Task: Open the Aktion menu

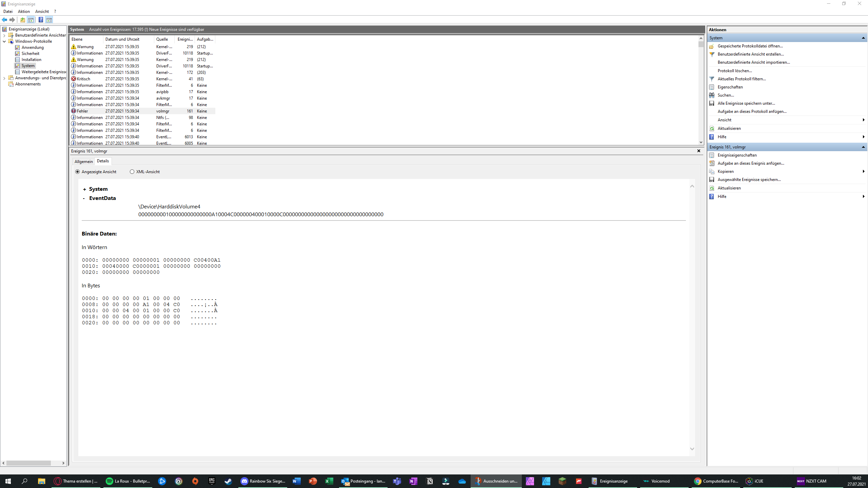Action: 24,11
